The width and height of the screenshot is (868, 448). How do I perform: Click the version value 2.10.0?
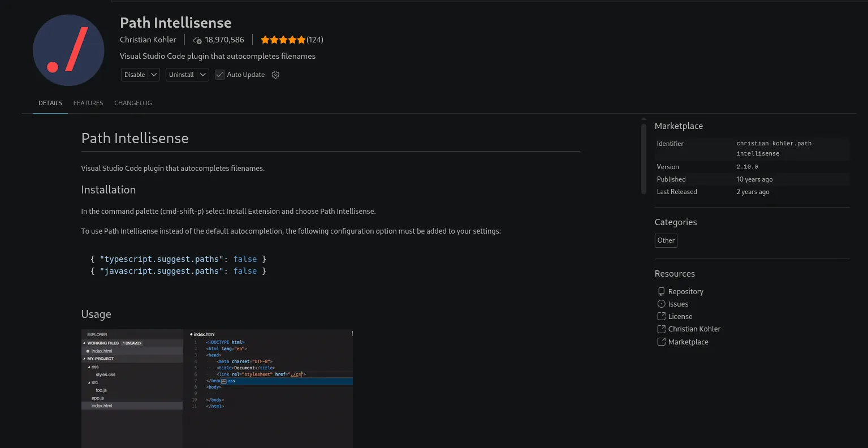click(747, 167)
